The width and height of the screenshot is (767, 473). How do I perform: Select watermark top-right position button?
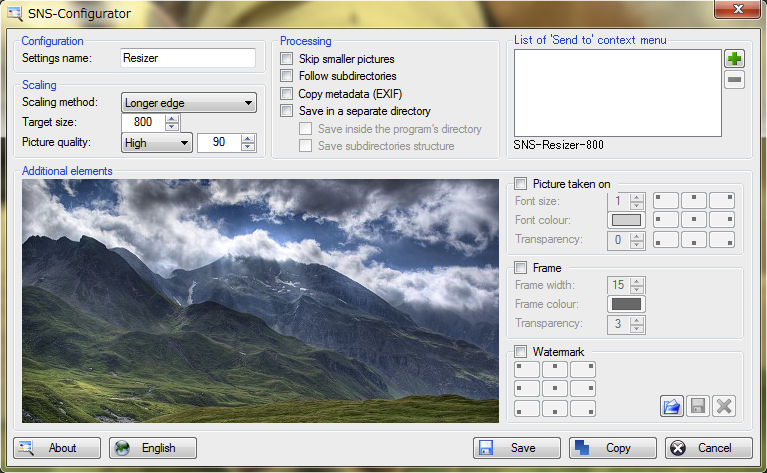click(583, 369)
